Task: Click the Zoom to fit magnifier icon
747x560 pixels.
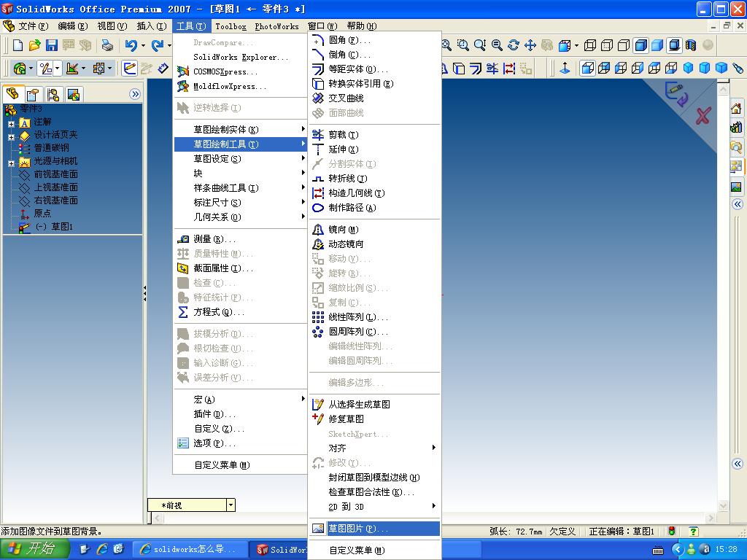Action: pyautogui.click(x=446, y=45)
